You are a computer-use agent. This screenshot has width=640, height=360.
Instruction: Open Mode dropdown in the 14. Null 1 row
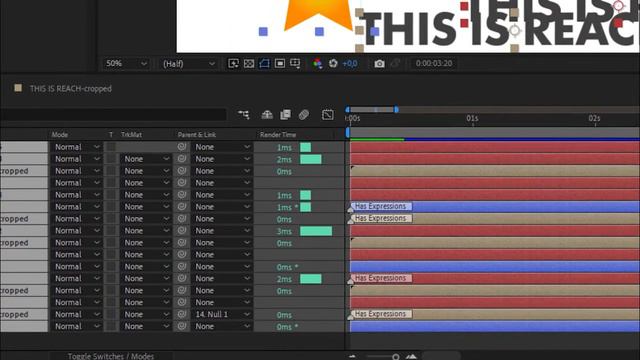77,314
